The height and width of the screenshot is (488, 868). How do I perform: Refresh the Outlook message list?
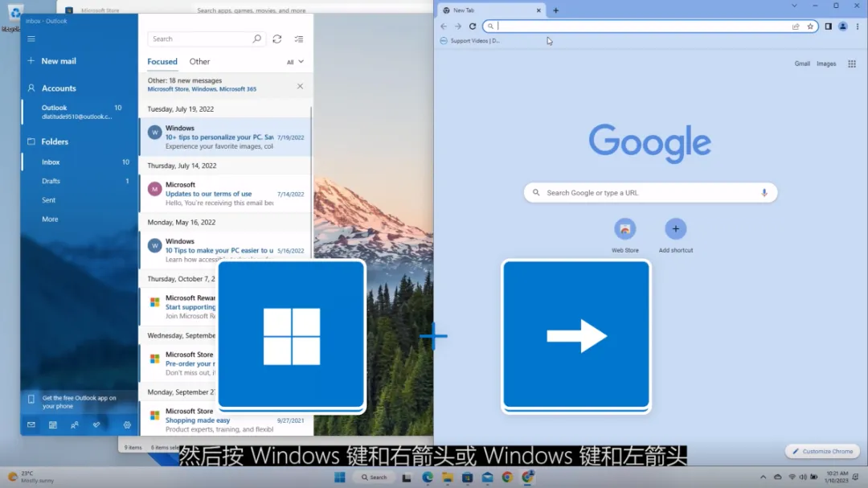coord(276,39)
